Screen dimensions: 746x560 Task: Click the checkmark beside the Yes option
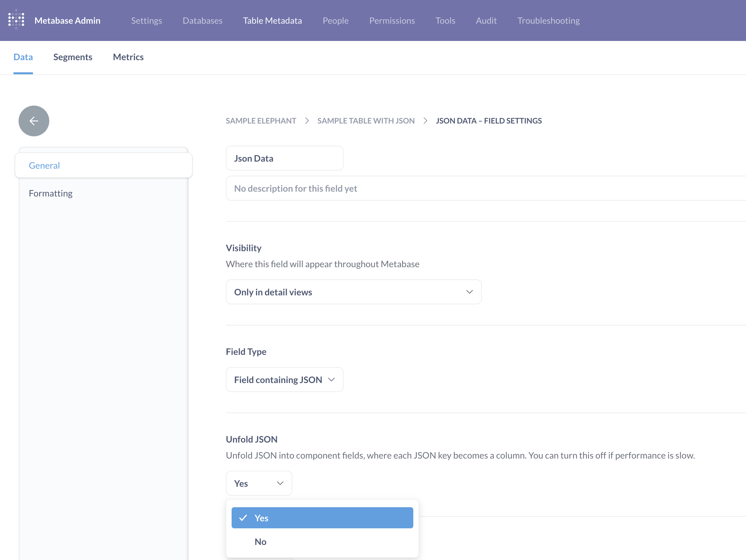click(x=243, y=518)
